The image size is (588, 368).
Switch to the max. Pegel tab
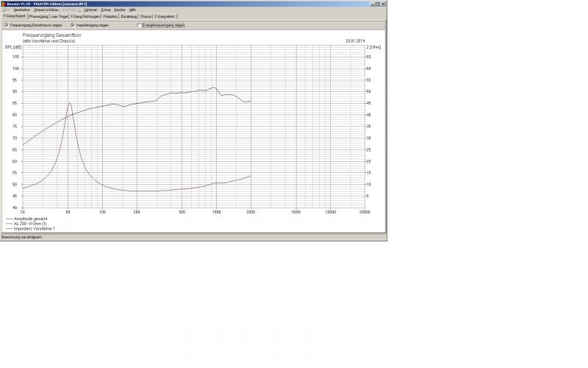point(60,15)
